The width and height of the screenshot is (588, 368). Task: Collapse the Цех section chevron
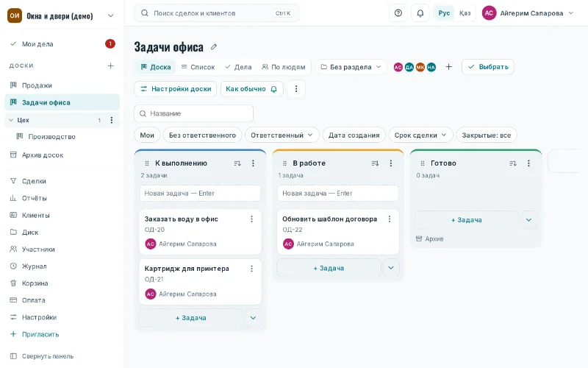tap(11, 120)
